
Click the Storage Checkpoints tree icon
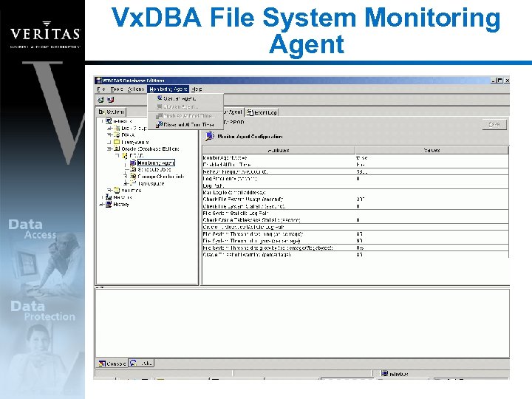[x=133, y=177]
